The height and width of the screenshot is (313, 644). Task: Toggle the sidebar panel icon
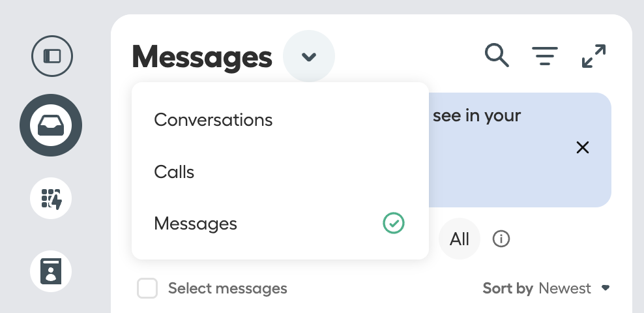point(52,56)
